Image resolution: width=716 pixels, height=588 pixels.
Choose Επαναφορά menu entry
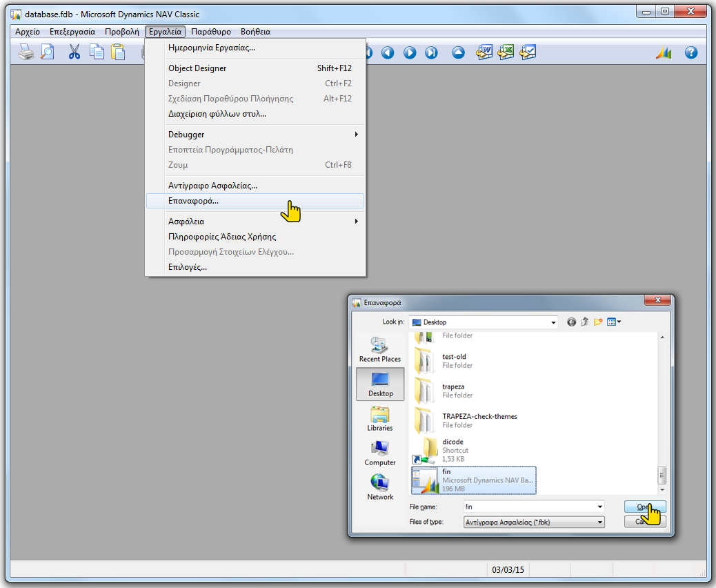point(255,201)
